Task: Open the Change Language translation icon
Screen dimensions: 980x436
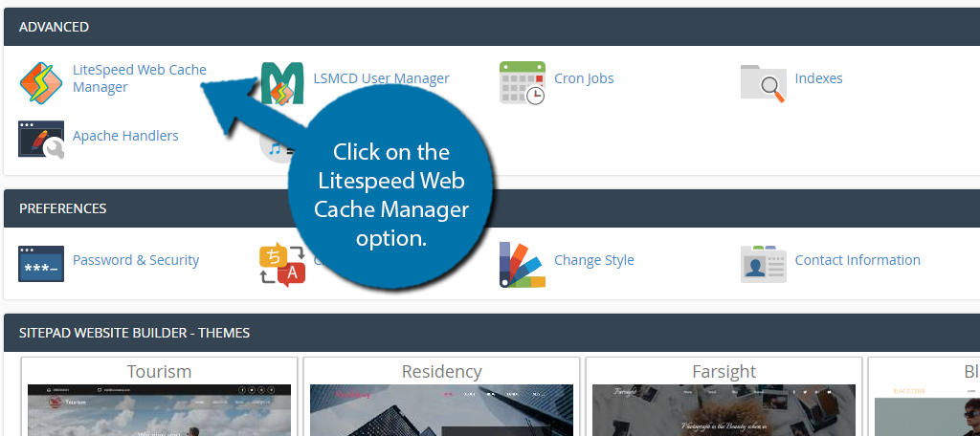Action: [x=282, y=265]
